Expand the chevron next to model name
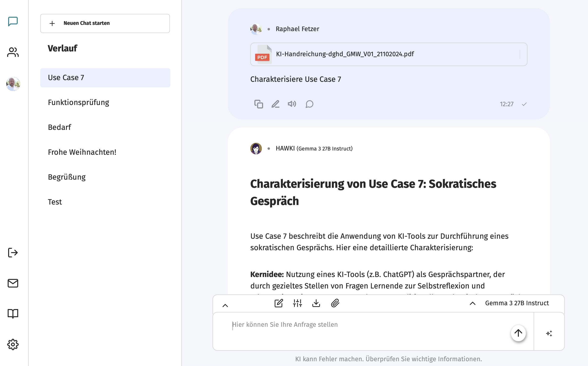Screen dimensions: 588x366 pyautogui.click(x=472, y=304)
